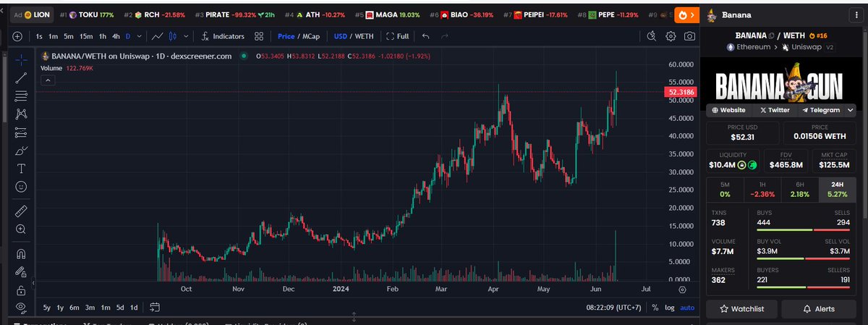This screenshot has height=325, width=868.
Task: Select the 1H stats timeframe
Action: (762, 190)
